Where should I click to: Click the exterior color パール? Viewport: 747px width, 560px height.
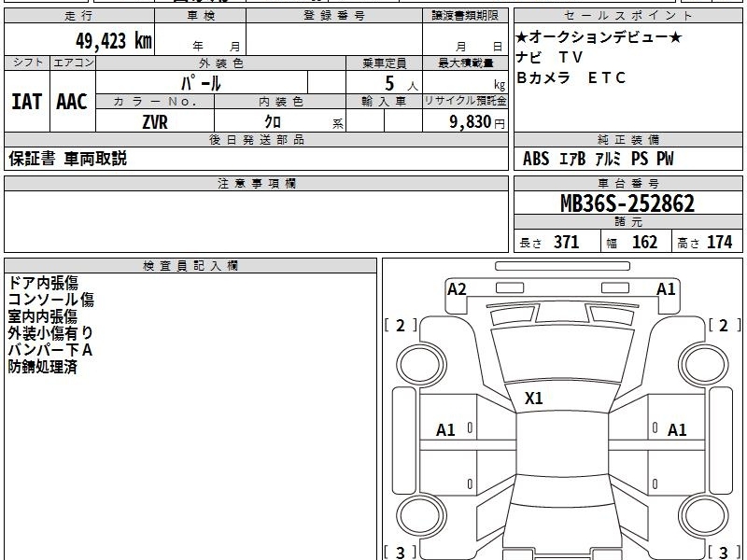pos(201,84)
